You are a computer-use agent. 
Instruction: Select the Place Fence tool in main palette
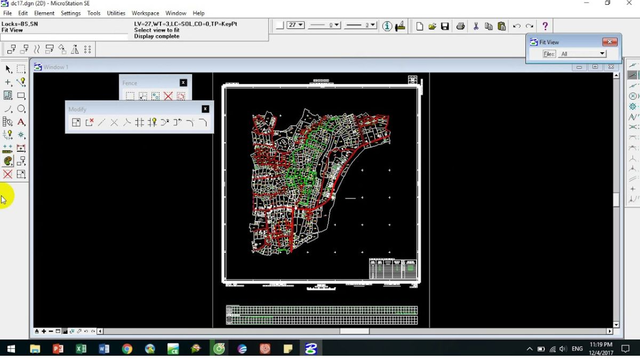point(21,69)
